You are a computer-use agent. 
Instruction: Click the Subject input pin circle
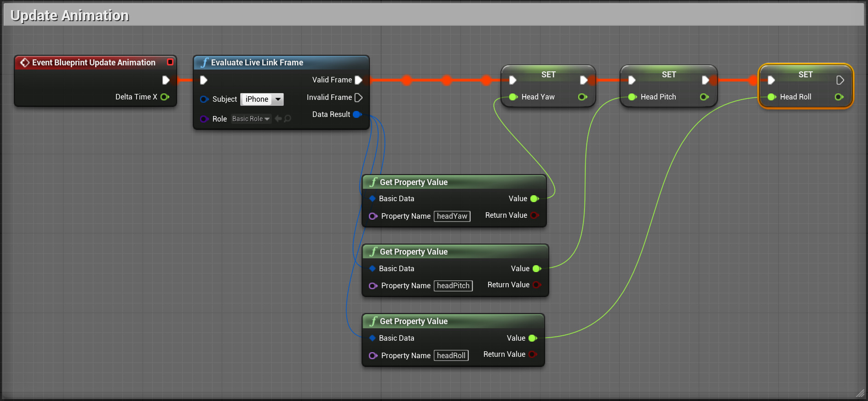[x=204, y=99]
